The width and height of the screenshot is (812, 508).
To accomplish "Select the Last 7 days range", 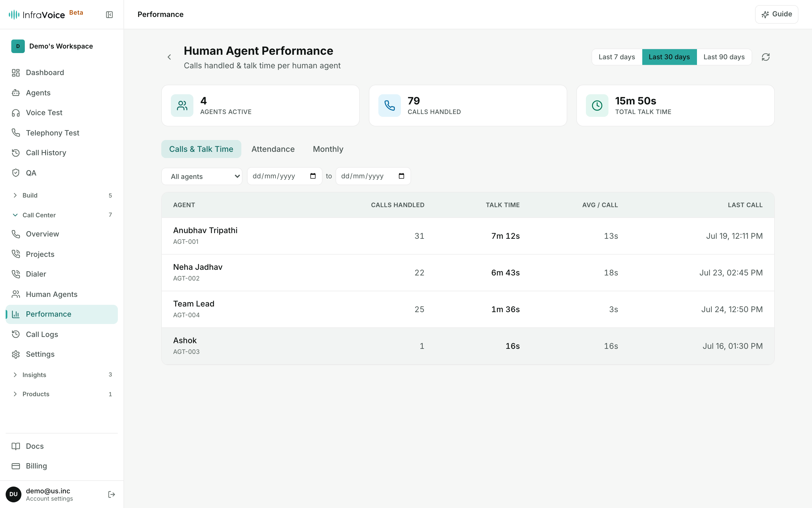I will click(617, 57).
